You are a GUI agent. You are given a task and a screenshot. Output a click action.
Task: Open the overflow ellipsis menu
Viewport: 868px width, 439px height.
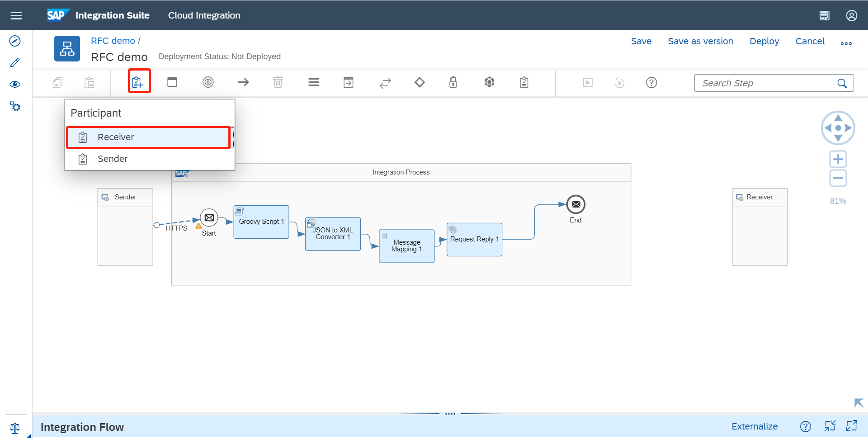click(846, 43)
